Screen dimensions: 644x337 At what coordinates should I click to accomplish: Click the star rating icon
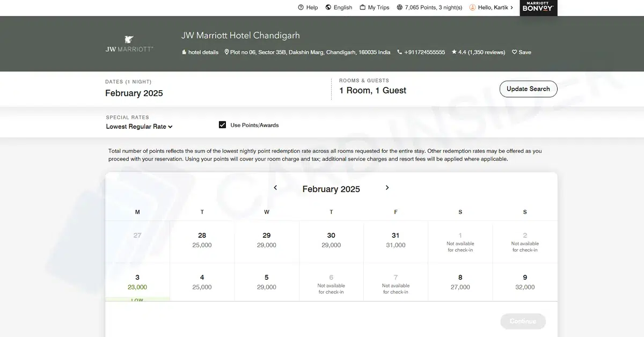(454, 52)
